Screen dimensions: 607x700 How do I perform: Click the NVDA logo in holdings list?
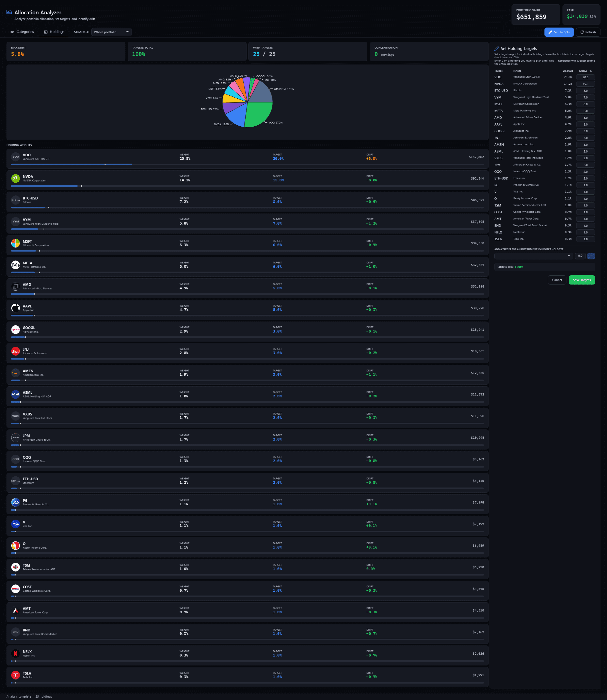(16, 178)
